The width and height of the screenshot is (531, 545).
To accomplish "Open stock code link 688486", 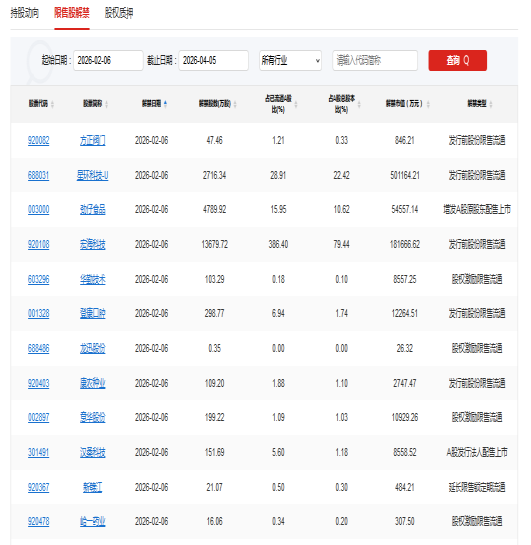I will point(39,348).
